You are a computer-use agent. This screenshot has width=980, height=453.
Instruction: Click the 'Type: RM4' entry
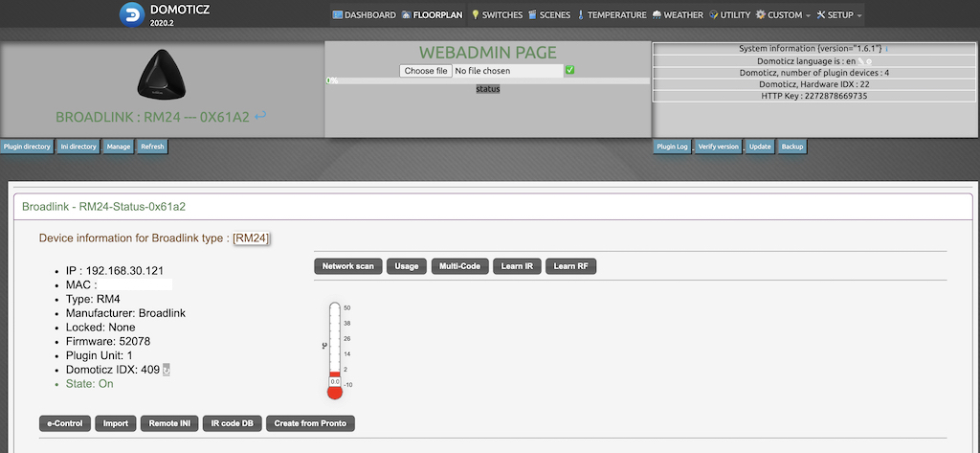point(93,299)
